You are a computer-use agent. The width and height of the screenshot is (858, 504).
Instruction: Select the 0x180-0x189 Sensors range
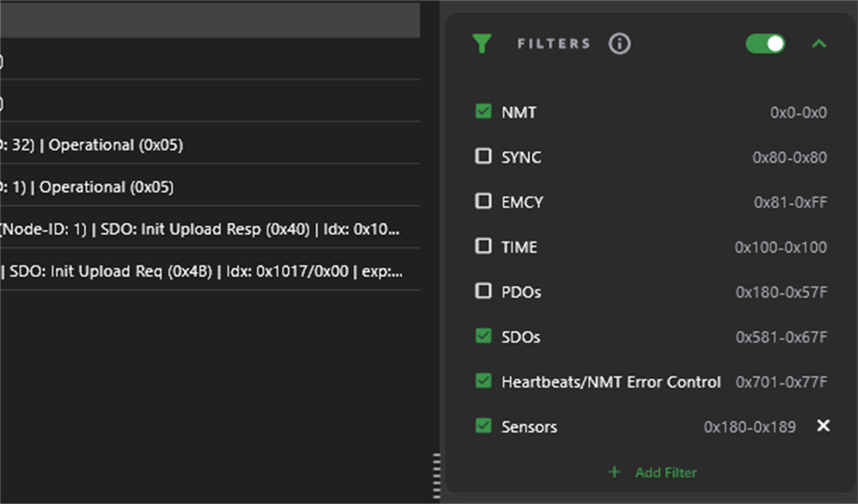pos(750,427)
